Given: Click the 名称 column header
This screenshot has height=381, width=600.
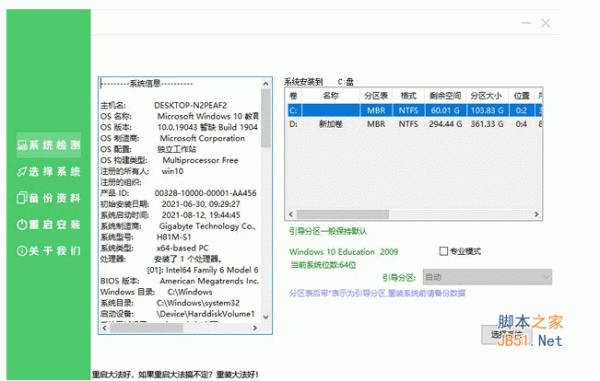Looking at the screenshot, I should click(331, 96).
